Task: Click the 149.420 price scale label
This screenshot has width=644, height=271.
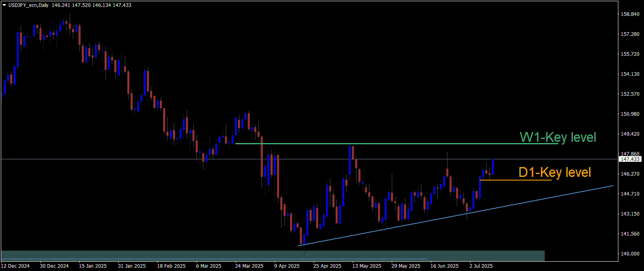Action: click(x=630, y=134)
